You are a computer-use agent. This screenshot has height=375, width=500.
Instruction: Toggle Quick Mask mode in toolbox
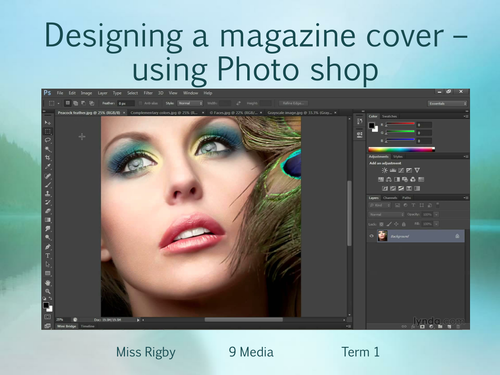tap(48, 317)
